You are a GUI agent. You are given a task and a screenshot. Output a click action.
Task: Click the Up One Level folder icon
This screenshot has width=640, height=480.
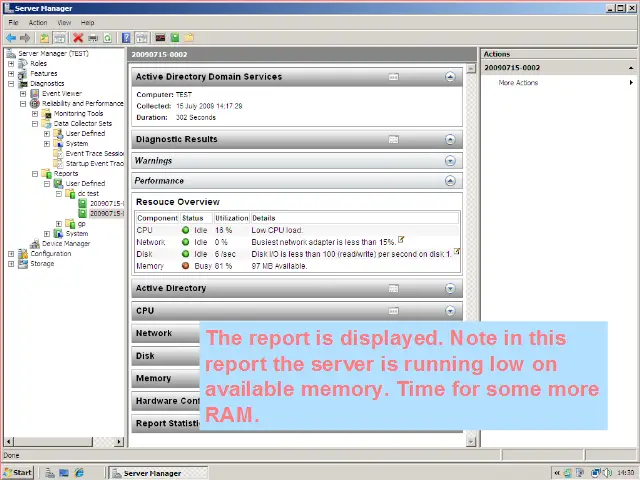tap(44, 38)
